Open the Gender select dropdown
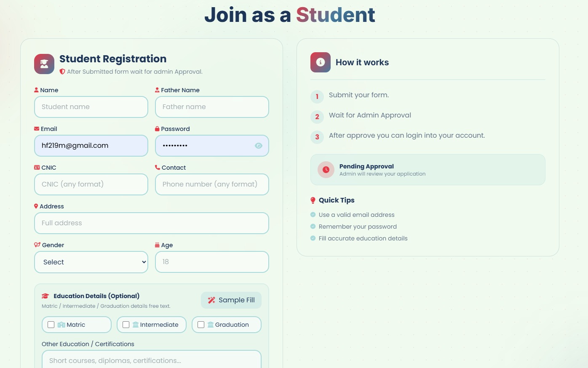Viewport: 588px width, 368px height. point(91,262)
